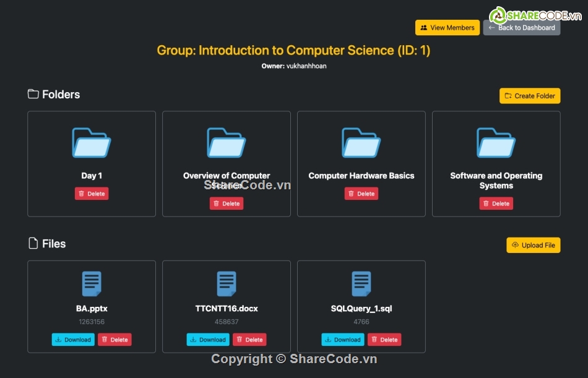Delete the Computer Hardware Basics folder
Image resolution: width=588 pixels, height=378 pixels.
(x=361, y=194)
